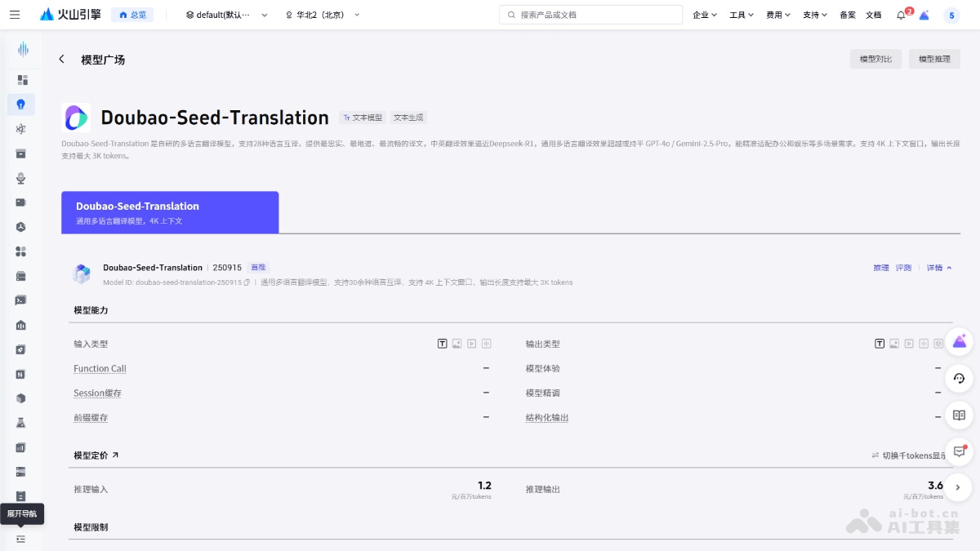The height and width of the screenshot is (551, 980).
Task: Click inside the 搜索产品或文档 search field
Action: pyautogui.click(x=590, y=14)
